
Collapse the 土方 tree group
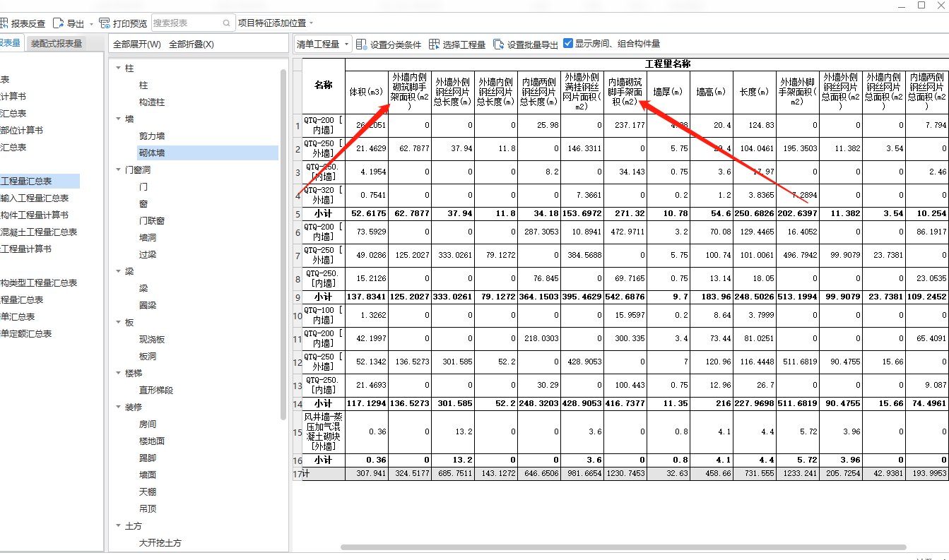[x=118, y=526]
